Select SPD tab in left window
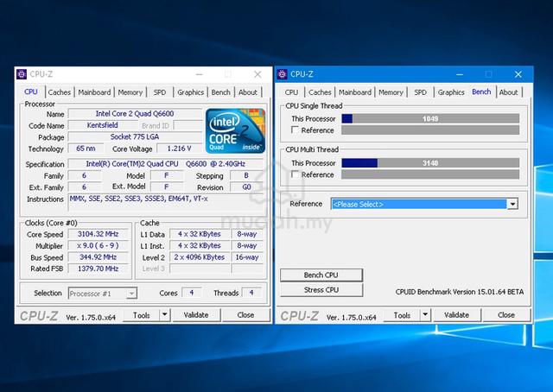The image size is (553, 392). [x=159, y=92]
